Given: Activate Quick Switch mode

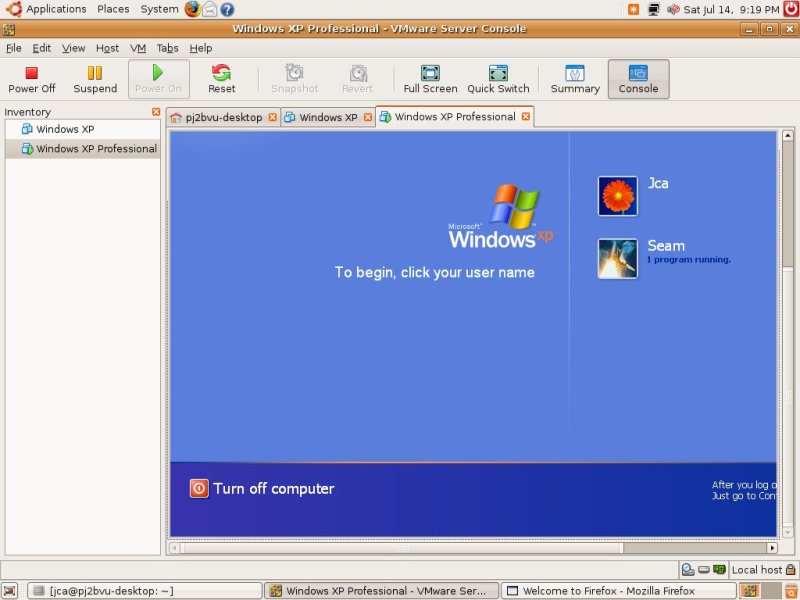Looking at the screenshot, I should tap(498, 79).
